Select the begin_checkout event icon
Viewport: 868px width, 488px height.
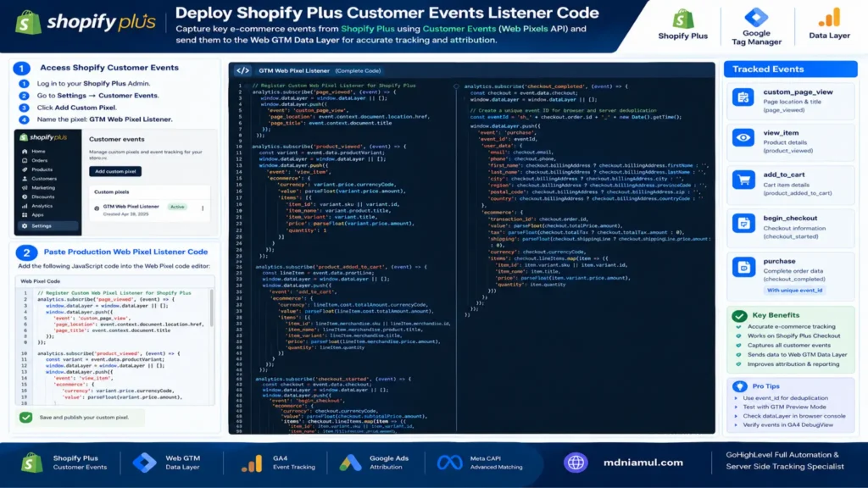point(743,224)
